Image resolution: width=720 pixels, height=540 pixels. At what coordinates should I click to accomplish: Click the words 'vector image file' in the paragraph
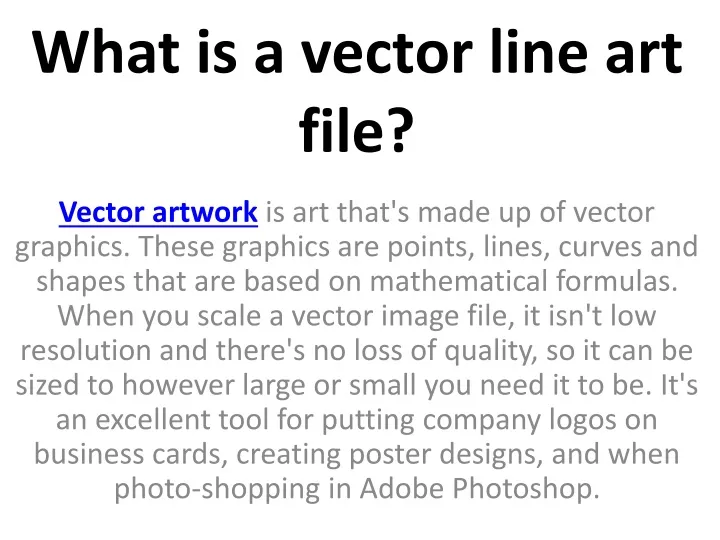[399, 316]
